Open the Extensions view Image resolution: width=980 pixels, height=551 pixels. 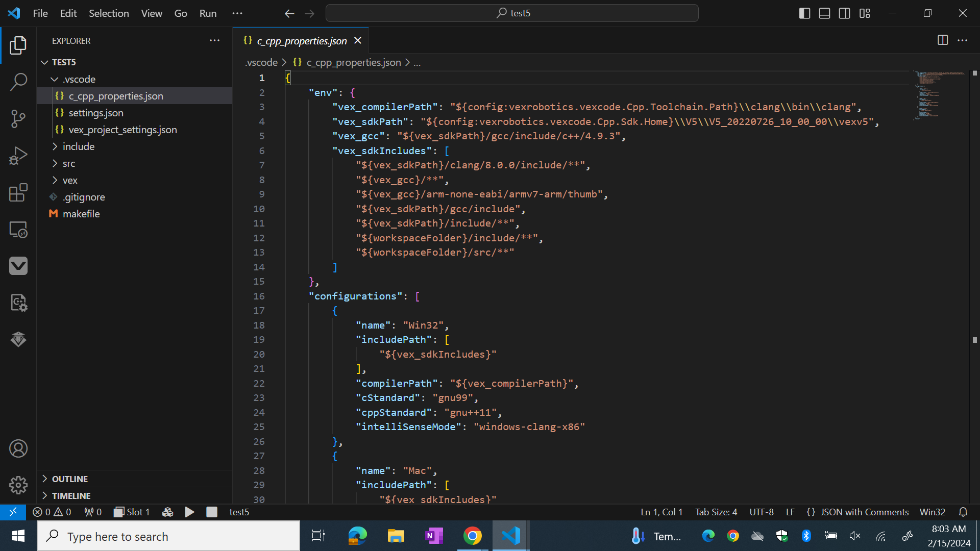18,193
